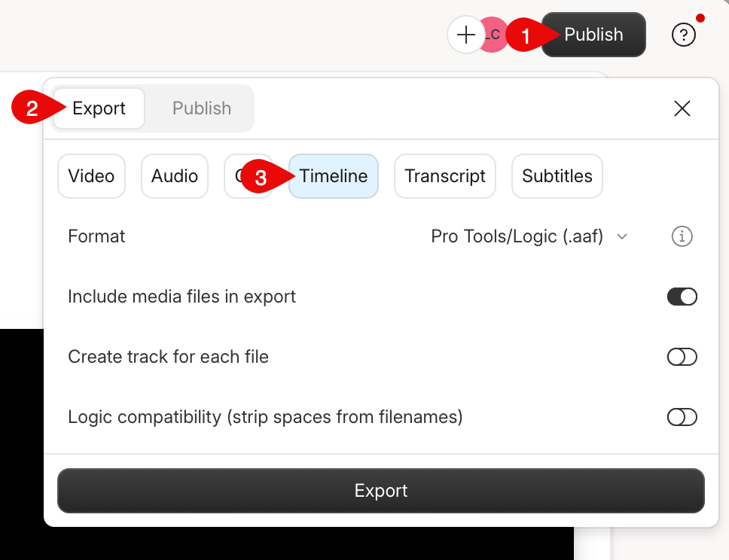Select the Subtitles export option

(x=557, y=175)
